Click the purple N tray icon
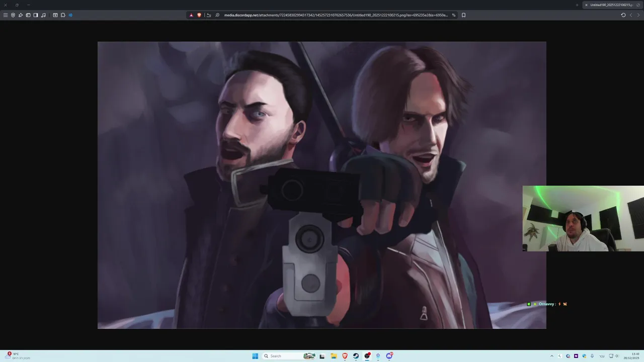 (576, 356)
